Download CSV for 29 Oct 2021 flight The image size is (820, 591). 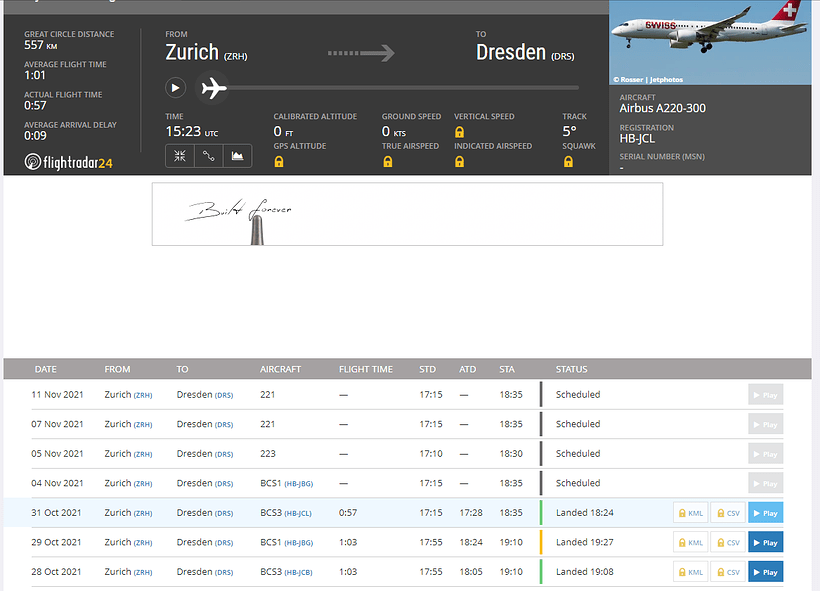728,542
